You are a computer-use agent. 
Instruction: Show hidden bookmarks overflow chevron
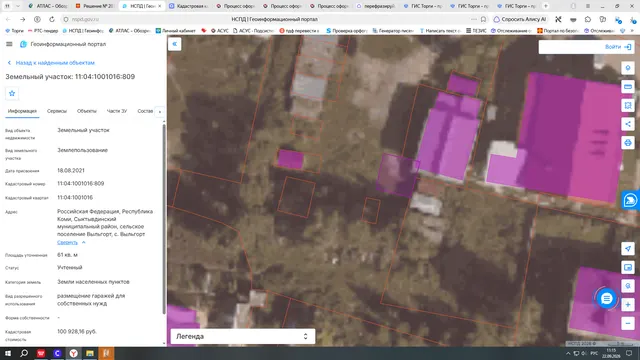coord(633,31)
